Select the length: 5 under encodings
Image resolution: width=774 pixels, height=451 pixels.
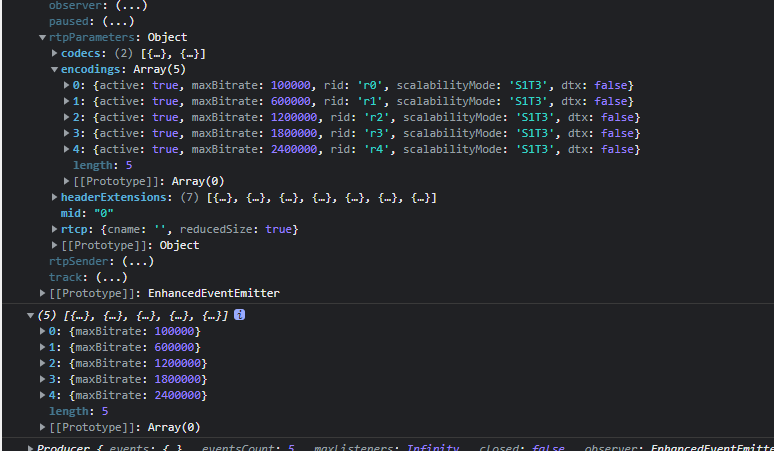(103, 165)
